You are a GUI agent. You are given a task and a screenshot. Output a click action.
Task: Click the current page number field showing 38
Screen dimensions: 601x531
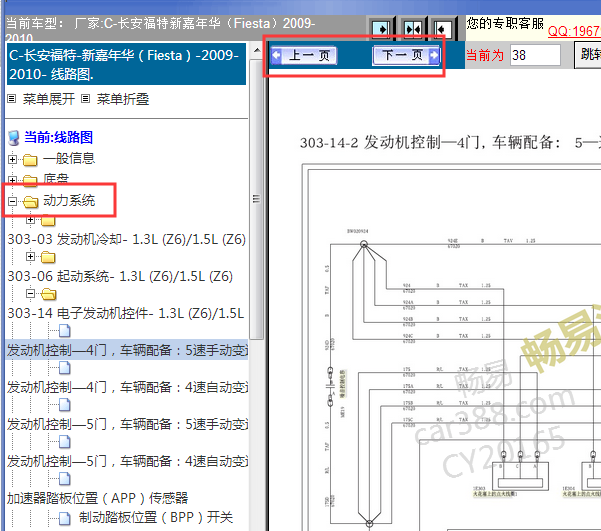535,55
